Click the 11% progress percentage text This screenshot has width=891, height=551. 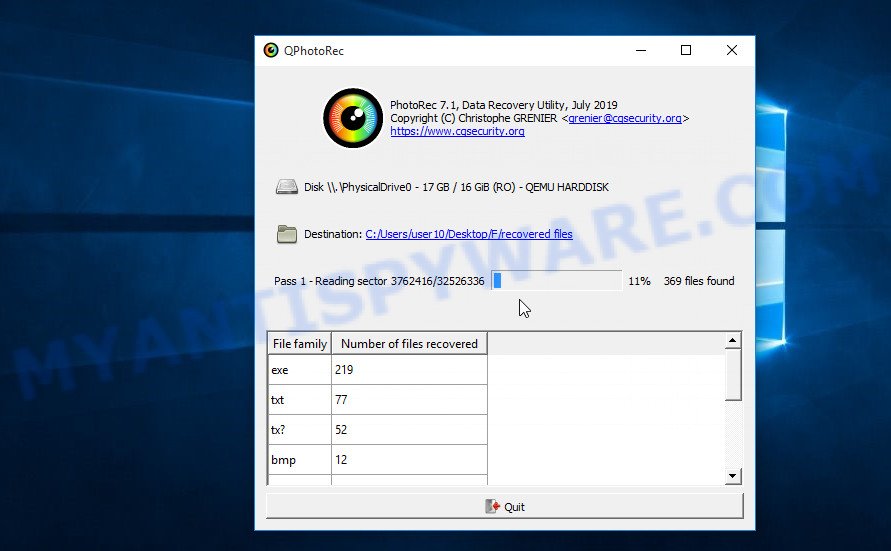(639, 281)
